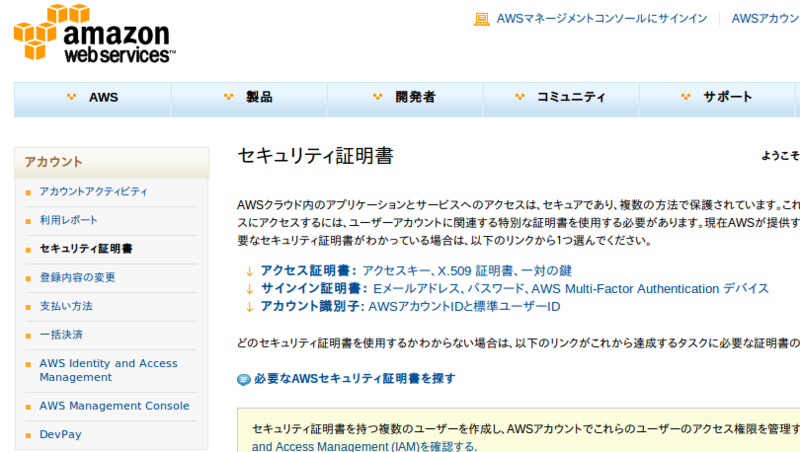Click speech bubble icon beside 必要なAWSセキュリティ証明書を探す
Screen dimensions: 800x452
(244, 379)
